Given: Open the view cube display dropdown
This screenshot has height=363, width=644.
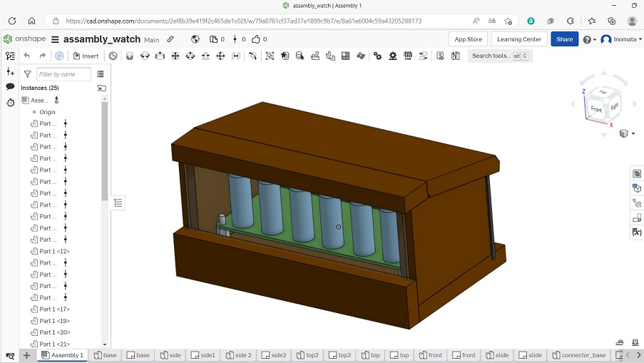Looking at the screenshot, I should [627, 133].
